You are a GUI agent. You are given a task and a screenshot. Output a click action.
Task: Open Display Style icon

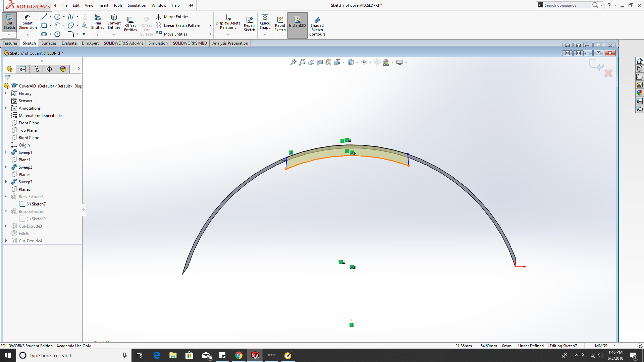(351, 62)
